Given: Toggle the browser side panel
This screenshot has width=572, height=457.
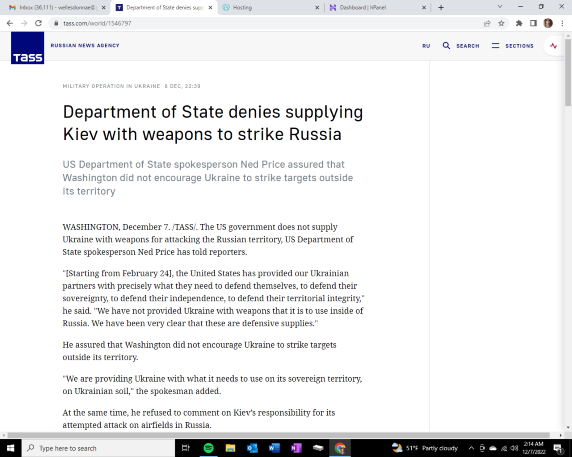Looking at the screenshot, I should click(x=533, y=23).
